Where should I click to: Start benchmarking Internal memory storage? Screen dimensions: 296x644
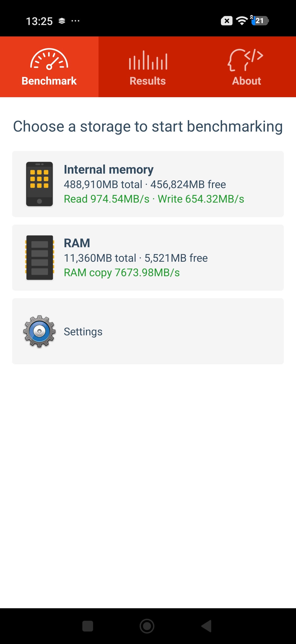[148, 184]
